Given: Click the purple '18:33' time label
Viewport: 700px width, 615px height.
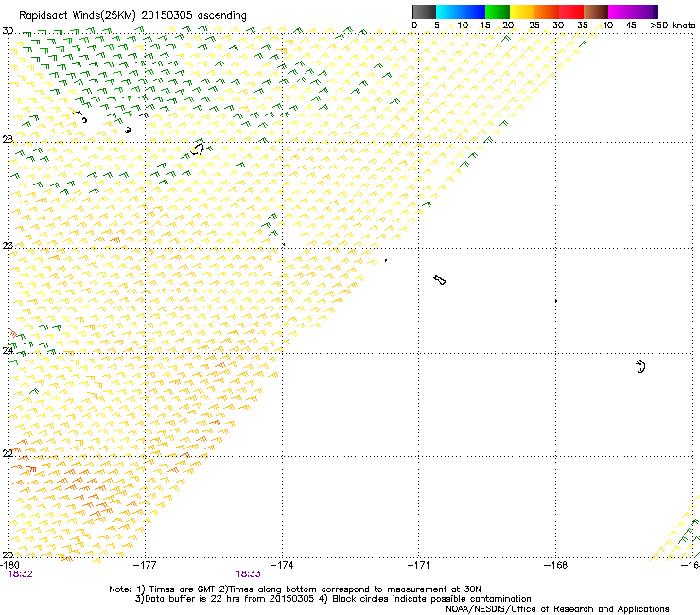Looking at the screenshot, I should tap(248, 574).
